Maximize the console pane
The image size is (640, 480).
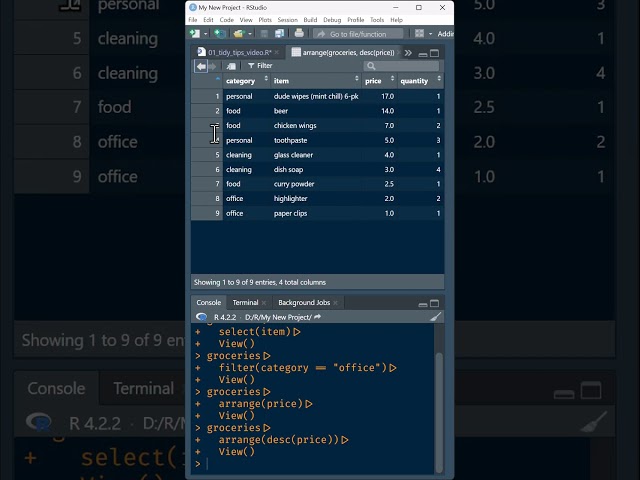coord(435,303)
